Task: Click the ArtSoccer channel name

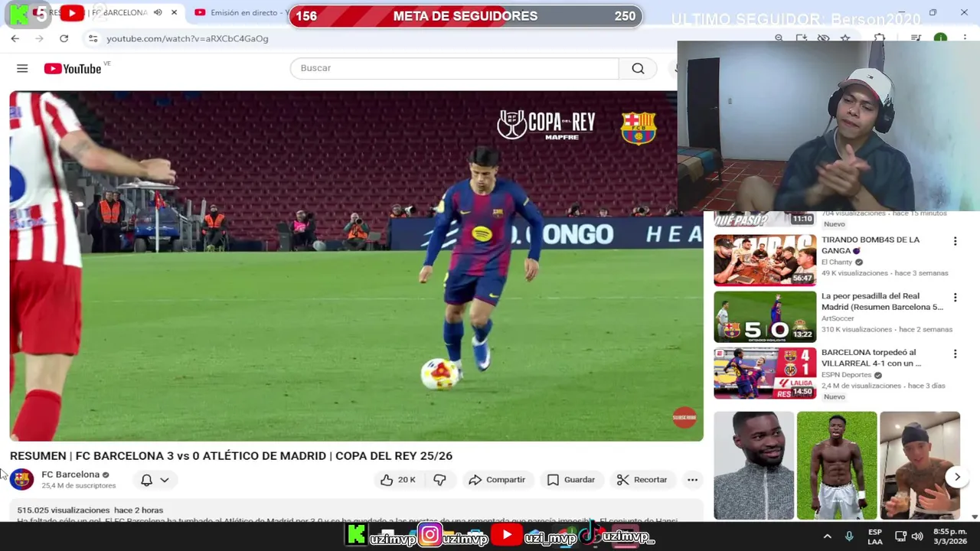Action: tap(838, 318)
